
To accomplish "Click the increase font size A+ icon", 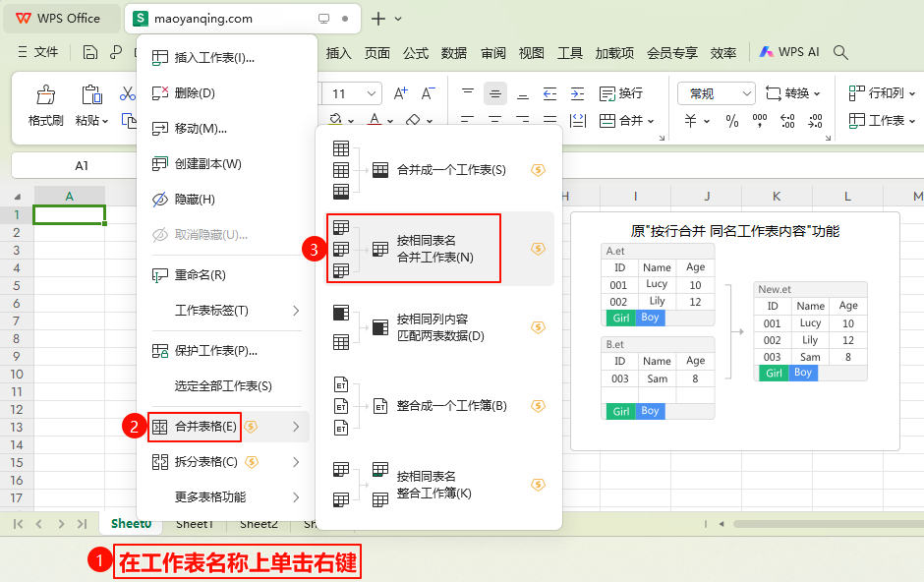I will 400,93.
